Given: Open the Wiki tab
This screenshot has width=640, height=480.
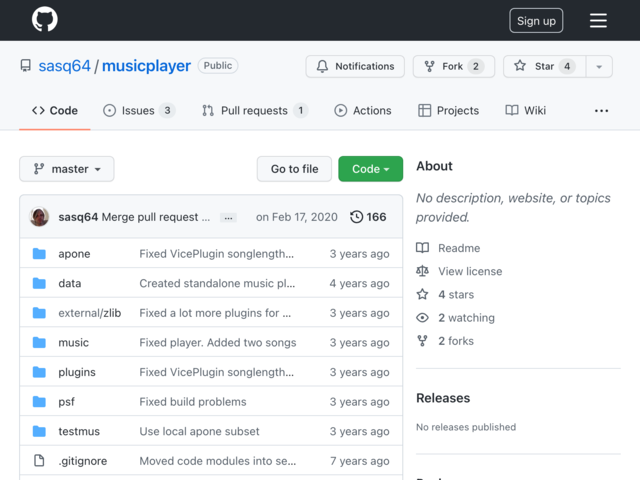Looking at the screenshot, I should (525, 111).
